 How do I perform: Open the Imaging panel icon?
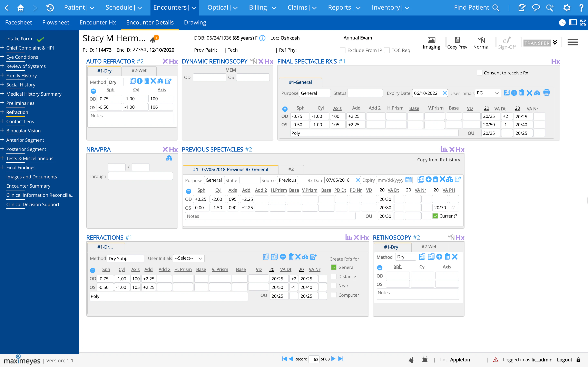tap(431, 43)
